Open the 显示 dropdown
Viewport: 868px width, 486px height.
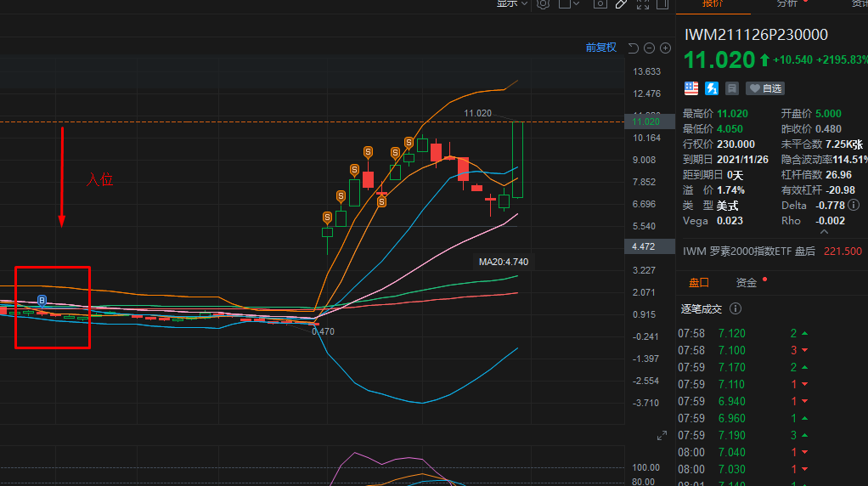pos(511,3)
